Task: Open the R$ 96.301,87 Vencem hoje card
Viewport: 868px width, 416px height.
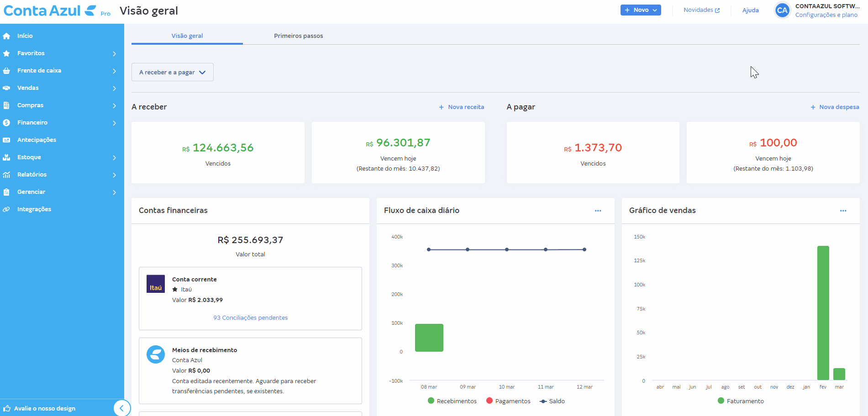Action: click(398, 152)
